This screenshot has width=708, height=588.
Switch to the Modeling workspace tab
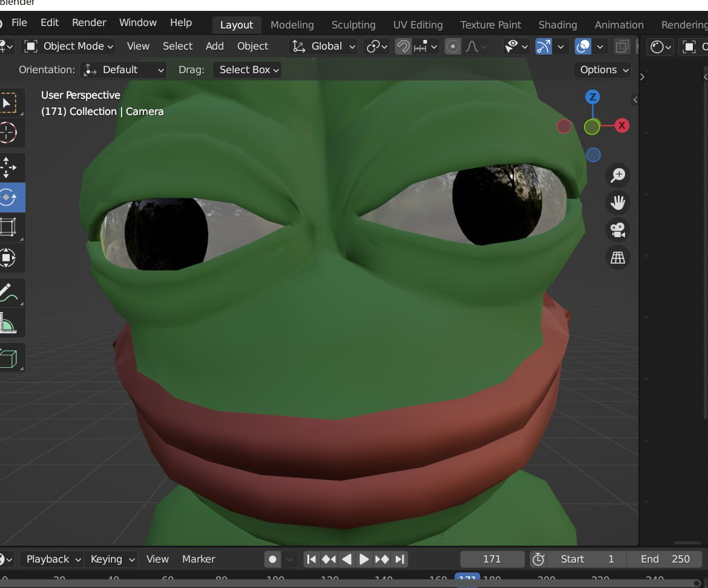pos(292,25)
